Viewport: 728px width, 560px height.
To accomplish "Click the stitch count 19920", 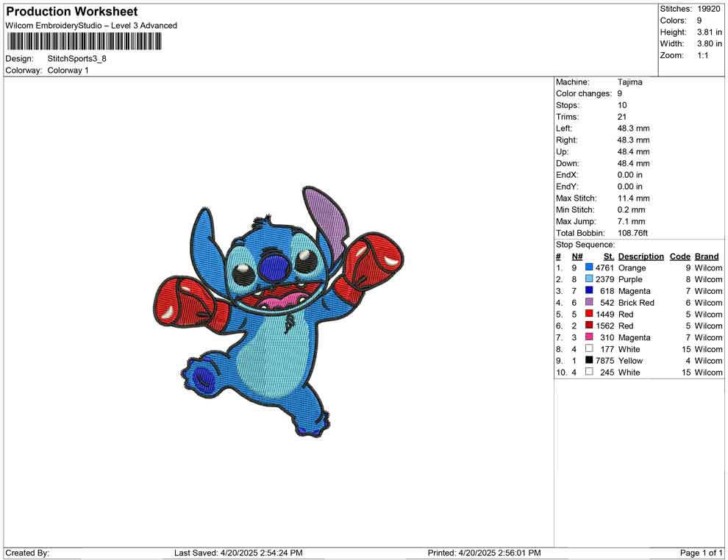I will click(x=708, y=9).
